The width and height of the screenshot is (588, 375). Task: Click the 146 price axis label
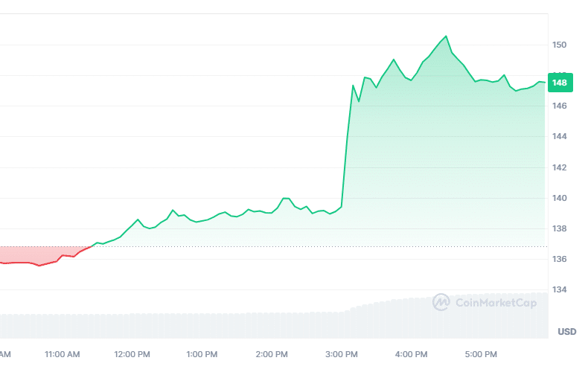pyautogui.click(x=560, y=106)
